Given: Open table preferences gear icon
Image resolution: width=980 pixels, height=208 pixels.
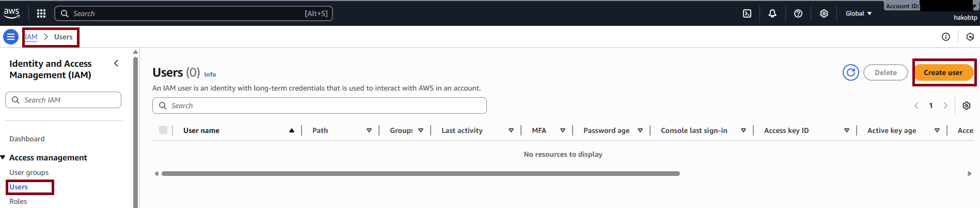Looking at the screenshot, I should (x=967, y=106).
